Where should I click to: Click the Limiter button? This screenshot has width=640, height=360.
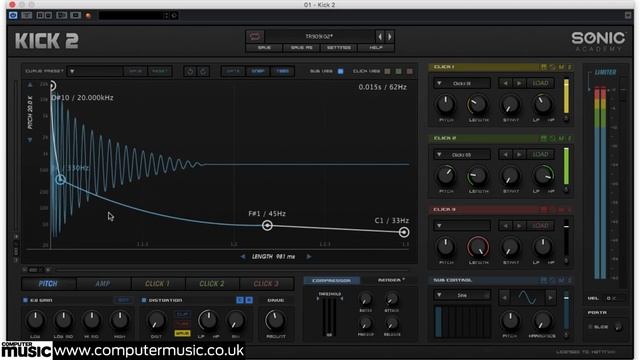tap(605, 72)
